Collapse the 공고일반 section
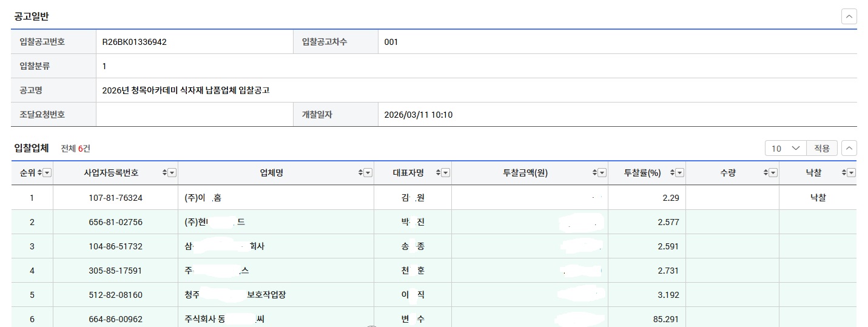The width and height of the screenshot is (868, 327). pyautogui.click(x=849, y=16)
